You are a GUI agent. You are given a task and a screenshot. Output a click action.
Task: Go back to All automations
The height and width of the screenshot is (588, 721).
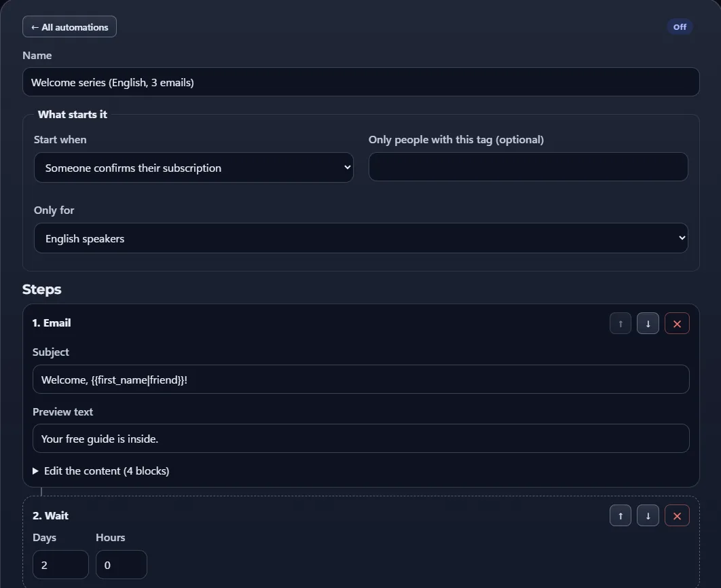[x=69, y=26]
